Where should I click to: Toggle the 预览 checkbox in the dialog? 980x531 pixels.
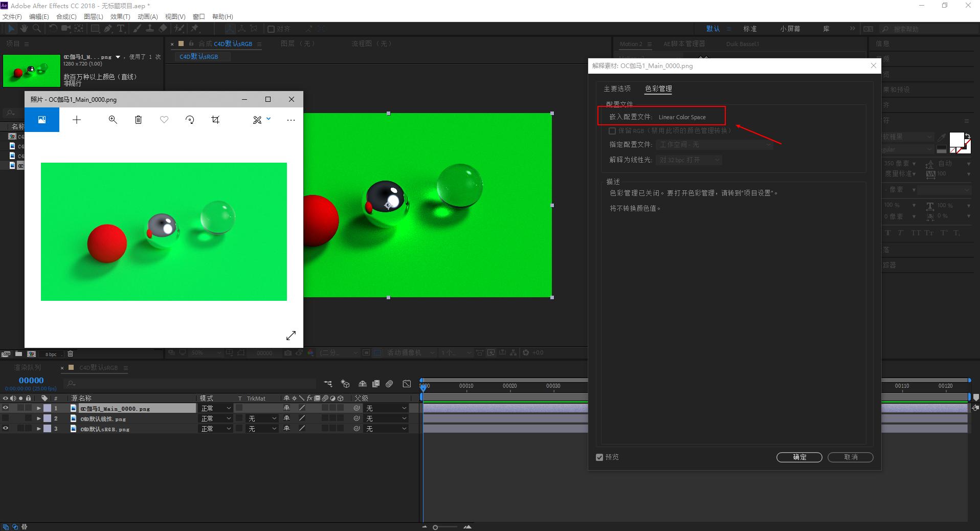point(599,457)
